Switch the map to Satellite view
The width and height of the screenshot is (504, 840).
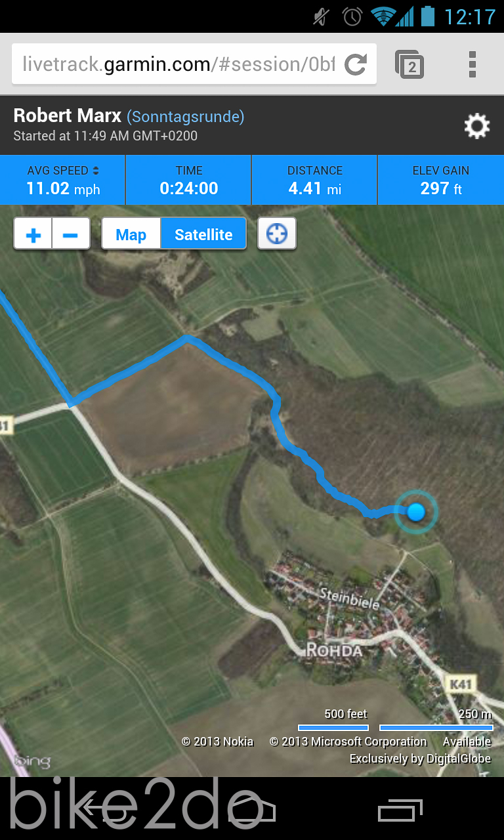coord(203,234)
